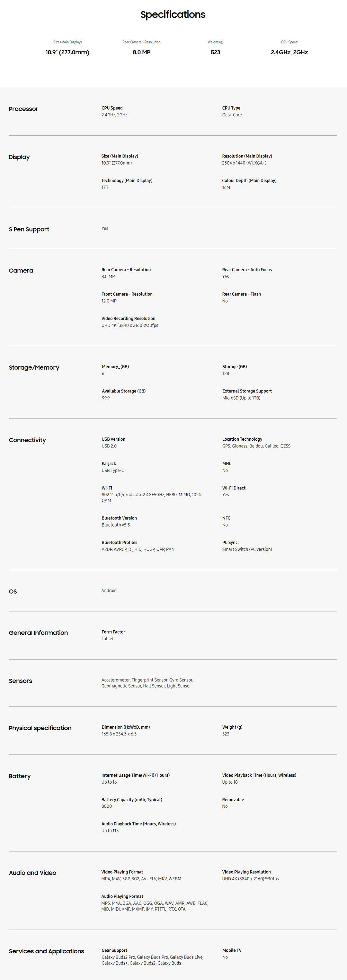Click the Camera section heading
The image size is (347, 980).
pos(21,271)
